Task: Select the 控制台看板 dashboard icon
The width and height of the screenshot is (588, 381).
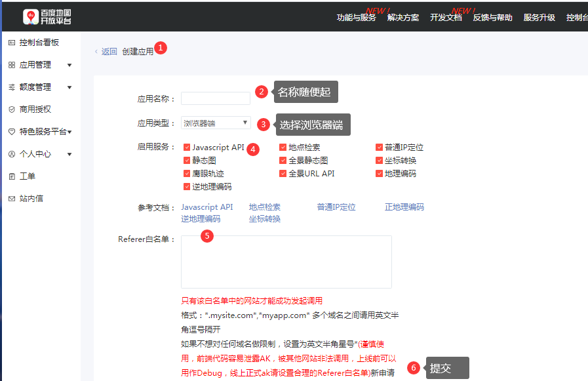Action: click(x=11, y=42)
